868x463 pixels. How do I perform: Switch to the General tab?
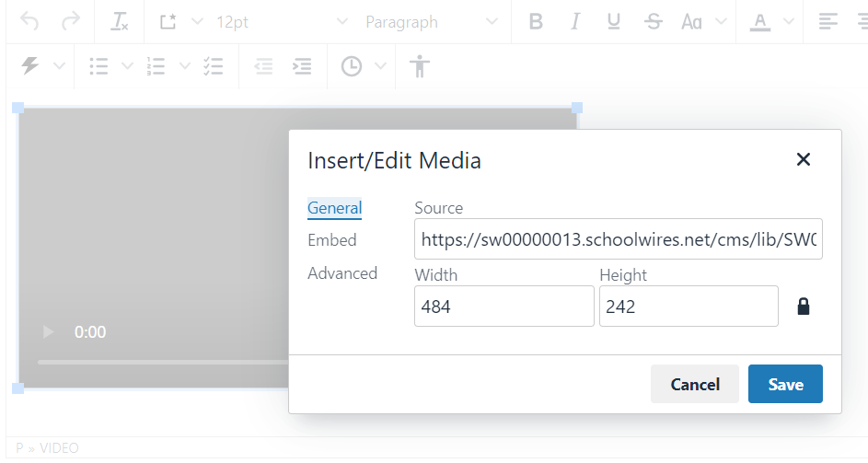click(334, 208)
